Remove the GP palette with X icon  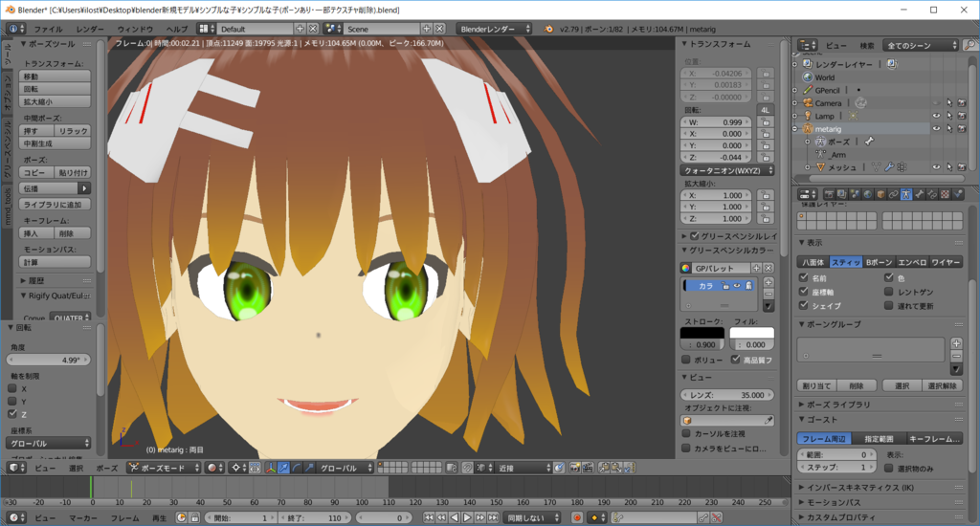768,268
